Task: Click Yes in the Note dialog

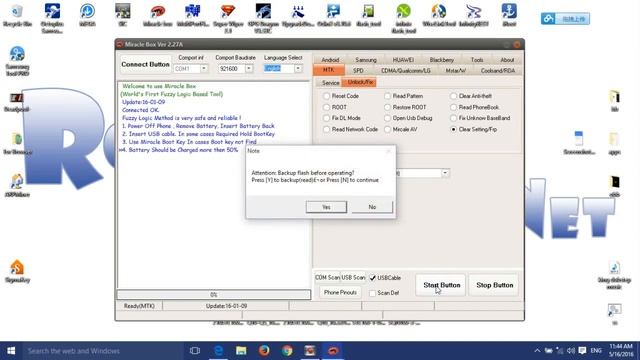Action: 326,207
